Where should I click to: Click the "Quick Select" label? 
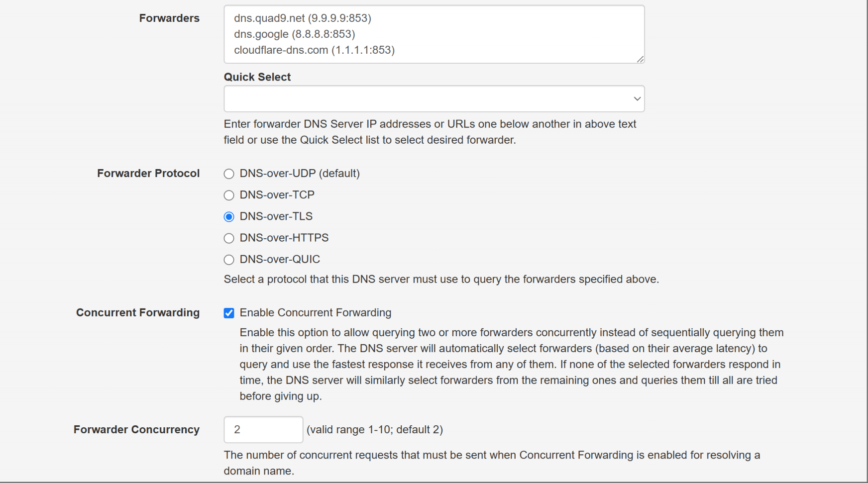(257, 77)
